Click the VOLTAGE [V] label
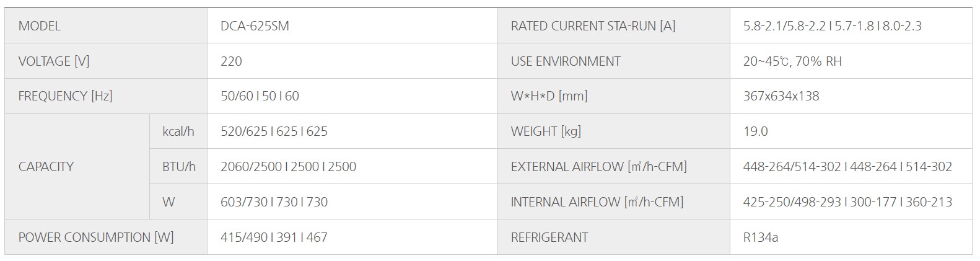The height and width of the screenshot is (261, 980). pos(54,61)
